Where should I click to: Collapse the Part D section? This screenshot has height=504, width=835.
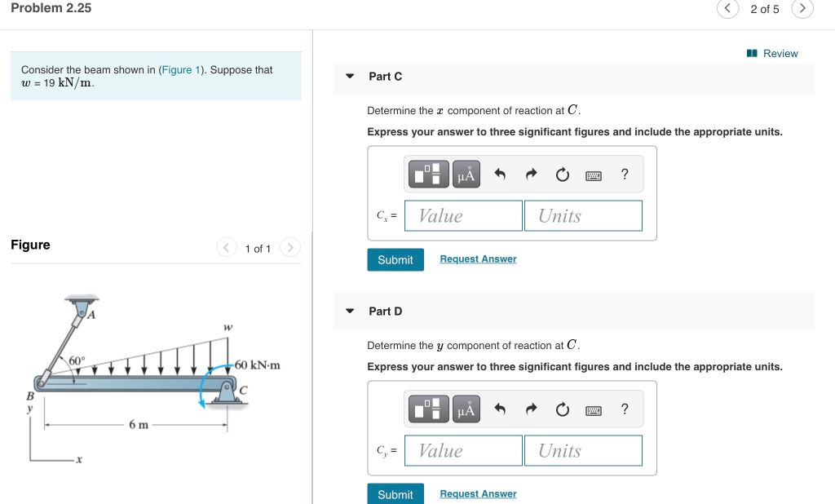[x=349, y=311]
